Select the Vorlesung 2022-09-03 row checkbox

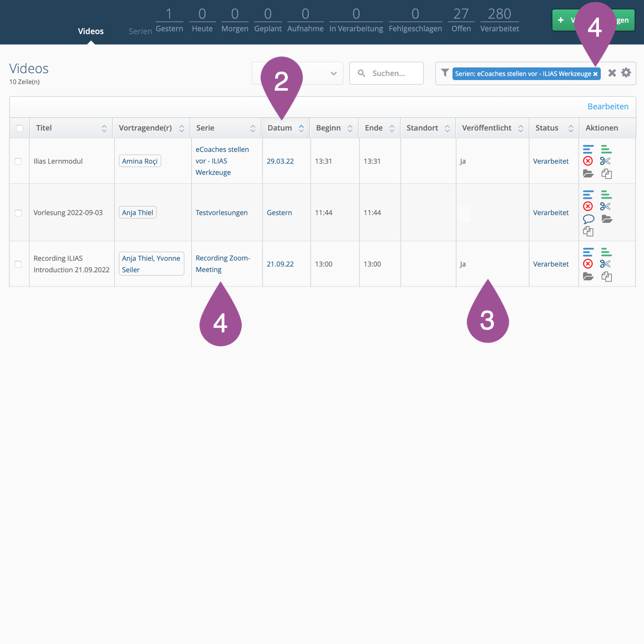(x=18, y=213)
